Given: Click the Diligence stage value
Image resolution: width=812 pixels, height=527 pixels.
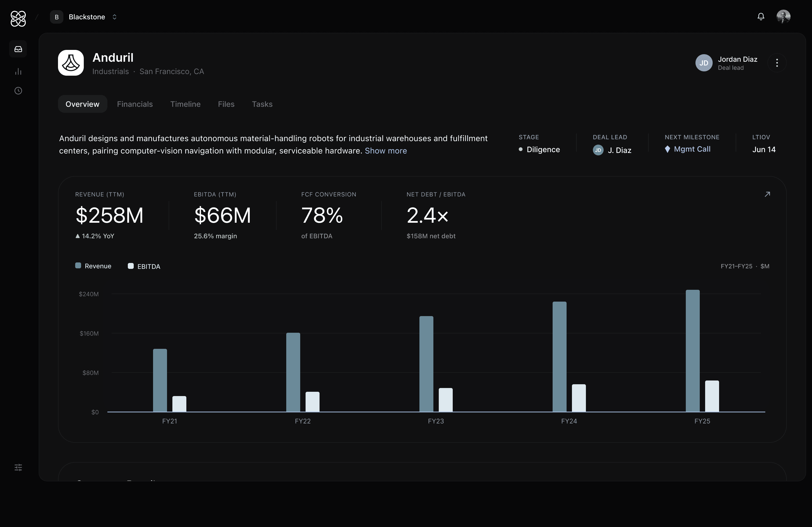Looking at the screenshot, I should coord(543,150).
